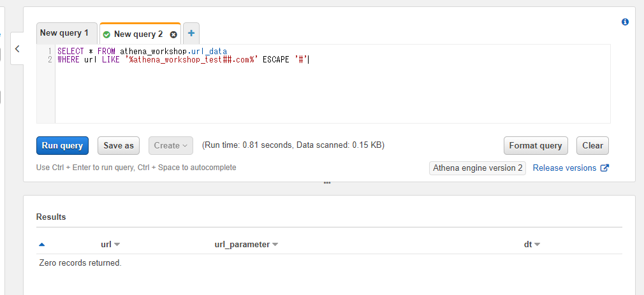Add a new query tab with plus icon
The width and height of the screenshot is (644, 295).
tap(191, 33)
